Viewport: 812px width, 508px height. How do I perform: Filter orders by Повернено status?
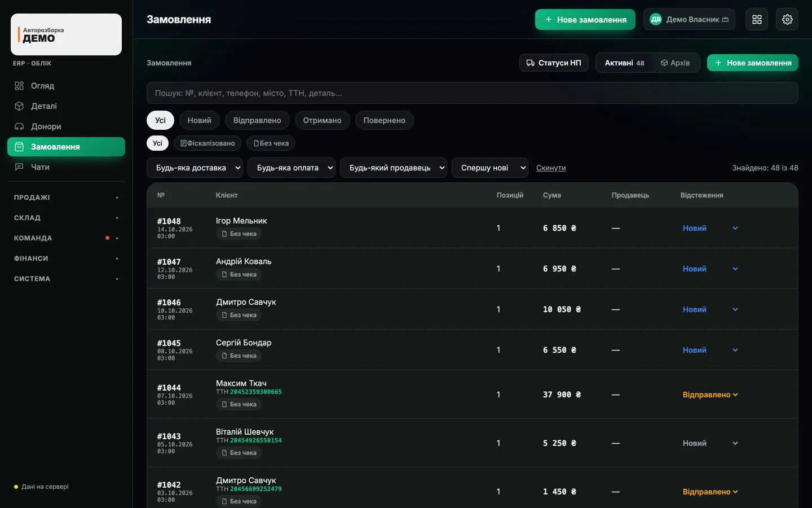pyautogui.click(x=384, y=120)
